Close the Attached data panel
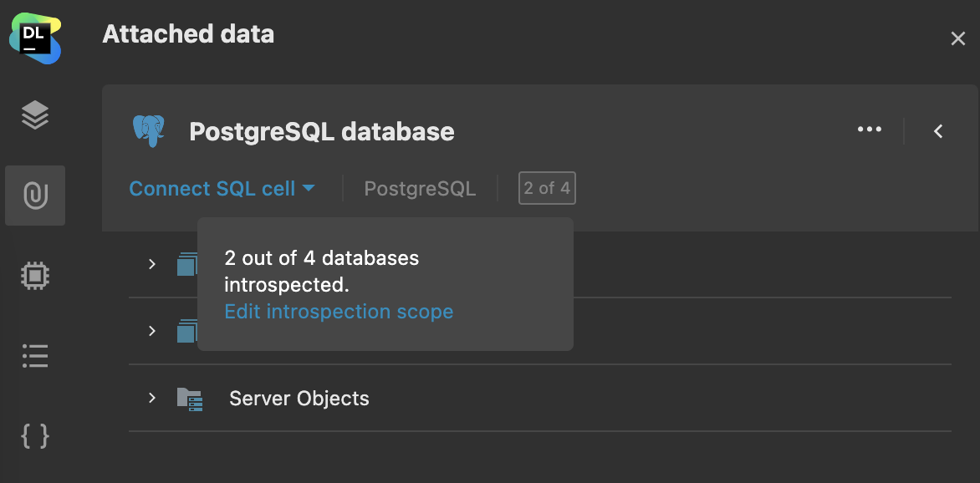The width and height of the screenshot is (980, 483). point(958,38)
